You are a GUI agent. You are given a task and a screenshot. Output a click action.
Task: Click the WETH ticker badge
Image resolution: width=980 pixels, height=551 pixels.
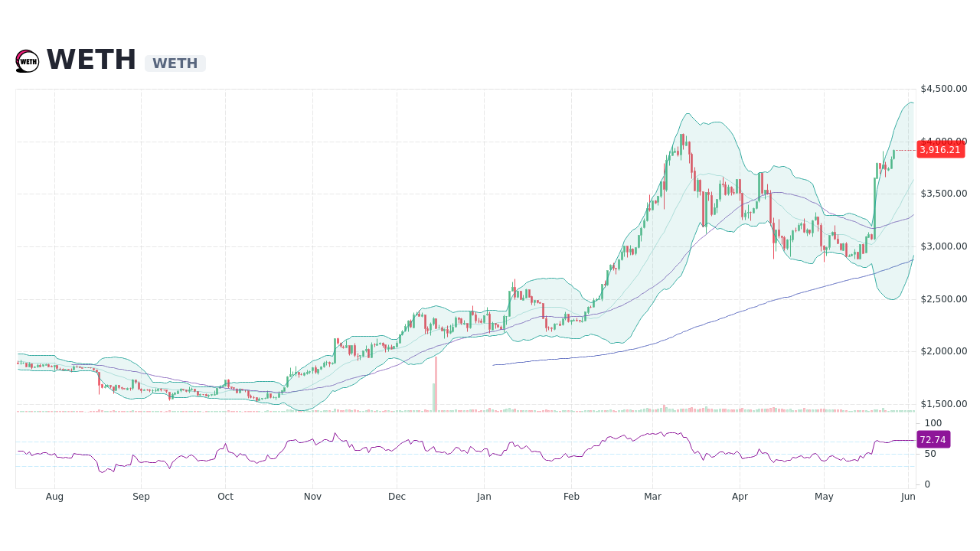pyautogui.click(x=175, y=64)
